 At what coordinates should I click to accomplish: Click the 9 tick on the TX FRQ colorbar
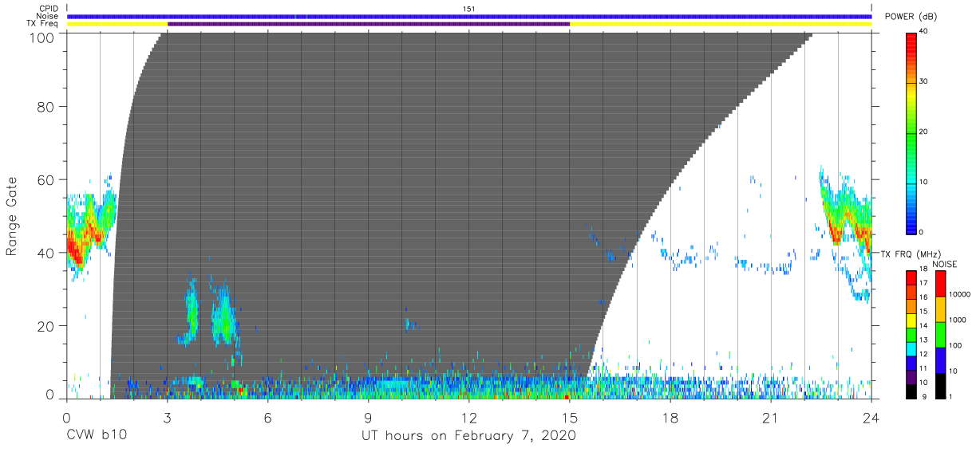[x=924, y=397]
